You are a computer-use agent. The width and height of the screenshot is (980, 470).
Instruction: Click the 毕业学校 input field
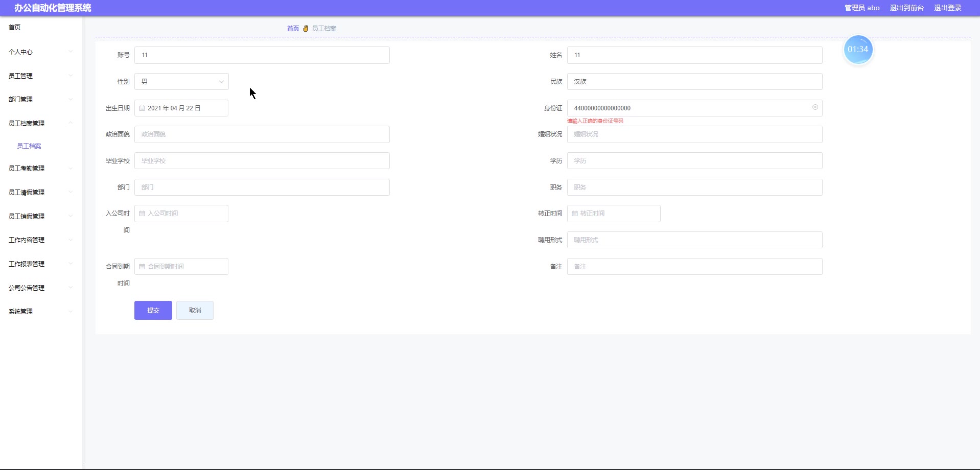click(262, 161)
